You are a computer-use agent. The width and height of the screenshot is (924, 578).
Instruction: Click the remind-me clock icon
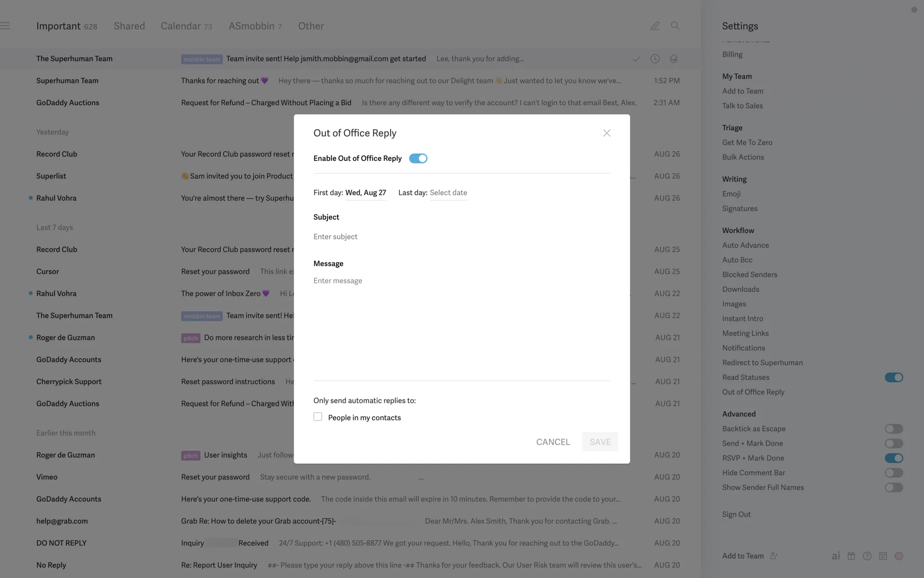(x=654, y=59)
